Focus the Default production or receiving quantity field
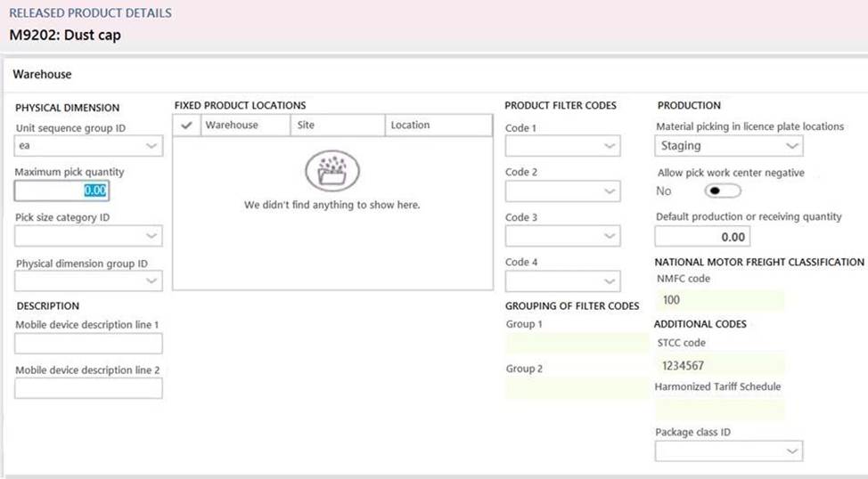868x479 pixels. pos(702,237)
